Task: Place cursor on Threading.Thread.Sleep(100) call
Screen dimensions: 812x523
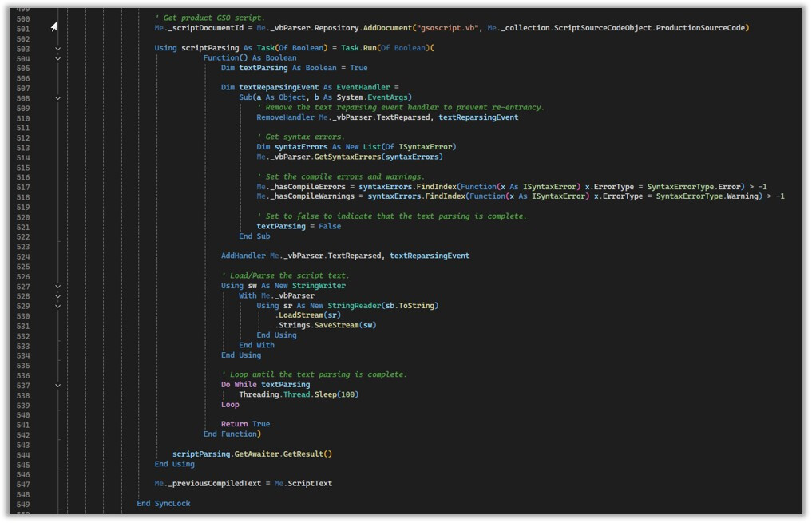Action: click(299, 394)
